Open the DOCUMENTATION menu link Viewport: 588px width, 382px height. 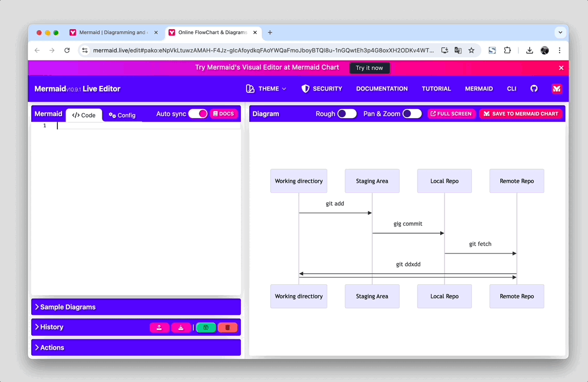[x=381, y=88]
